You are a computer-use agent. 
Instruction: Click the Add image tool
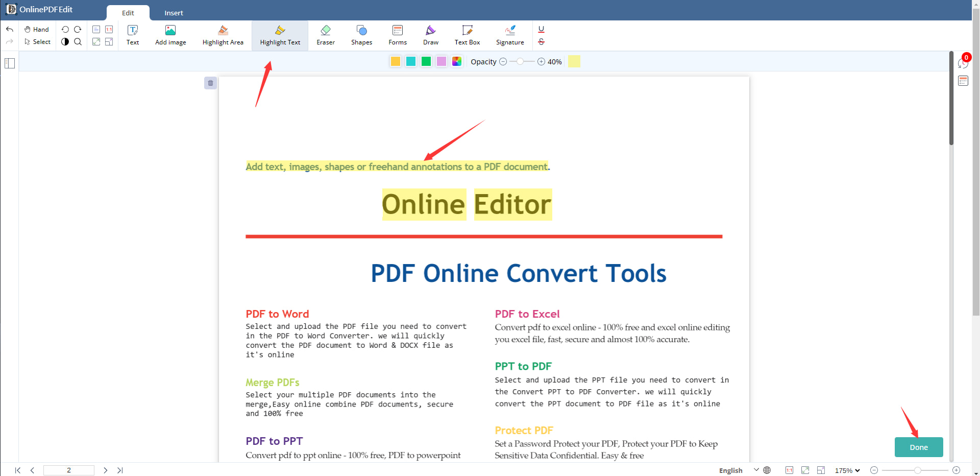(170, 35)
